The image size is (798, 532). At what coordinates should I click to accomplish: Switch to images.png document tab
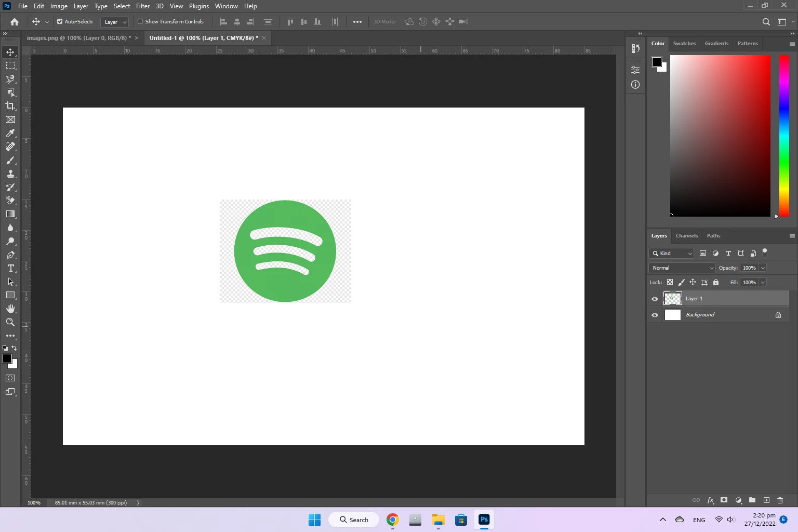click(x=78, y=38)
